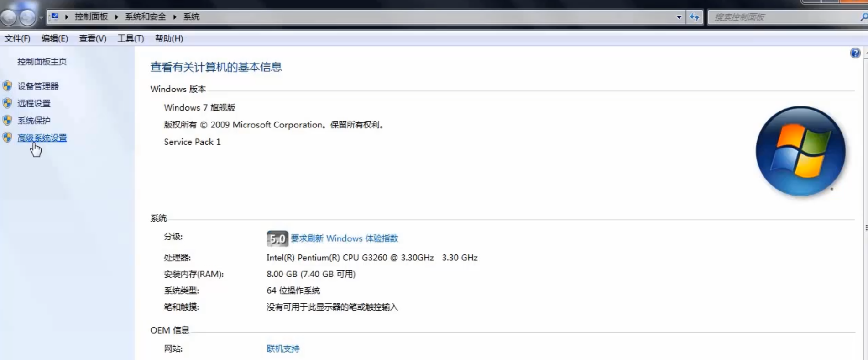Screen dimensions: 868x360
Task: Open 高级系统设置 link
Action: click(x=42, y=138)
